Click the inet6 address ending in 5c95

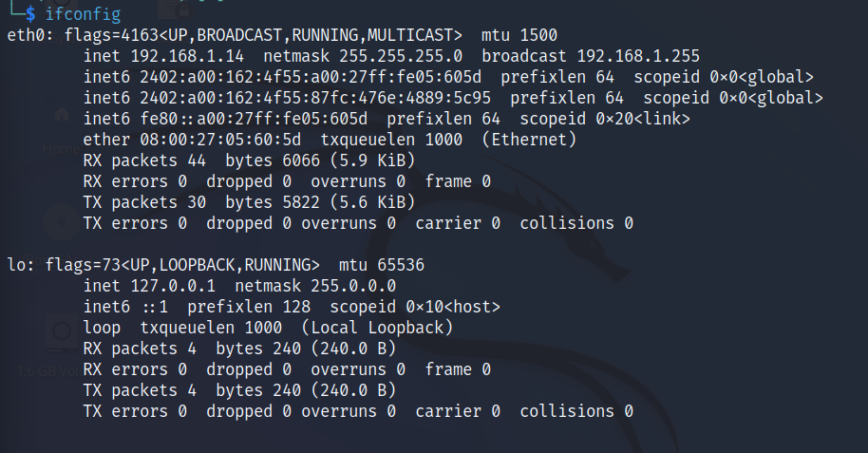click(x=315, y=98)
